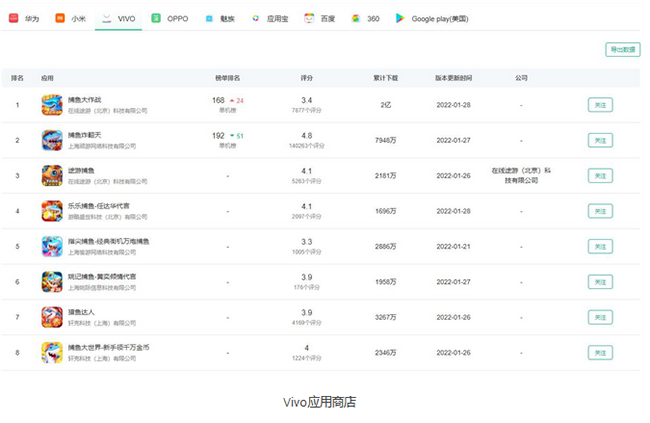Switch to the 华为 store tab
This screenshot has height=423, width=650.
tap(24, 19)
